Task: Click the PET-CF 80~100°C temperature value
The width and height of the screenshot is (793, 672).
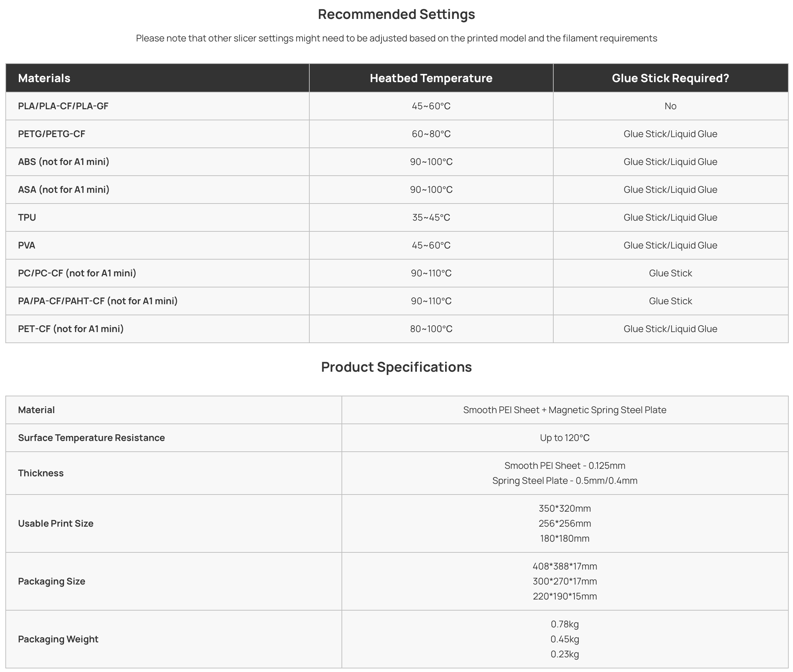Action: click(x=431, y=329)
